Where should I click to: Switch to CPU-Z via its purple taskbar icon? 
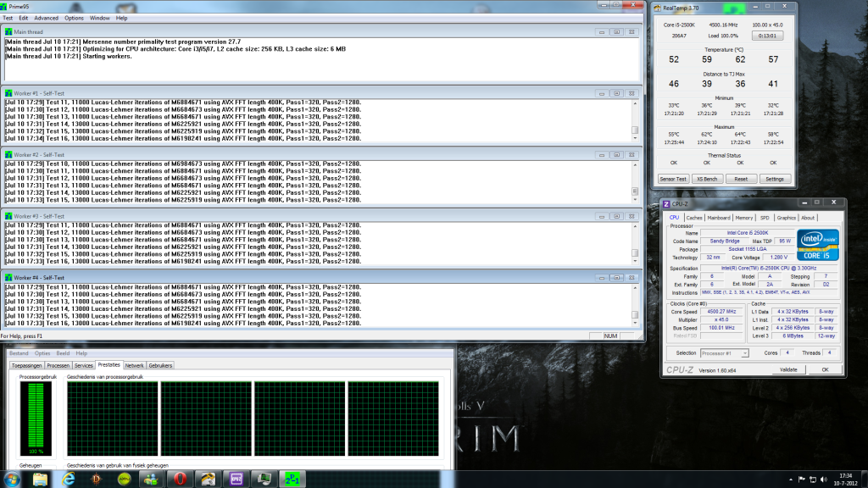pos(236,480)
